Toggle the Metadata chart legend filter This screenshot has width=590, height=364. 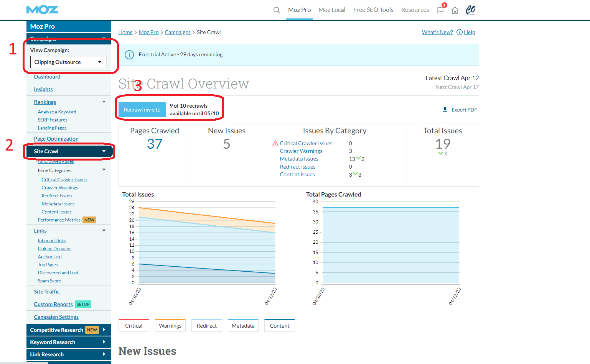(x=243, y=326)
